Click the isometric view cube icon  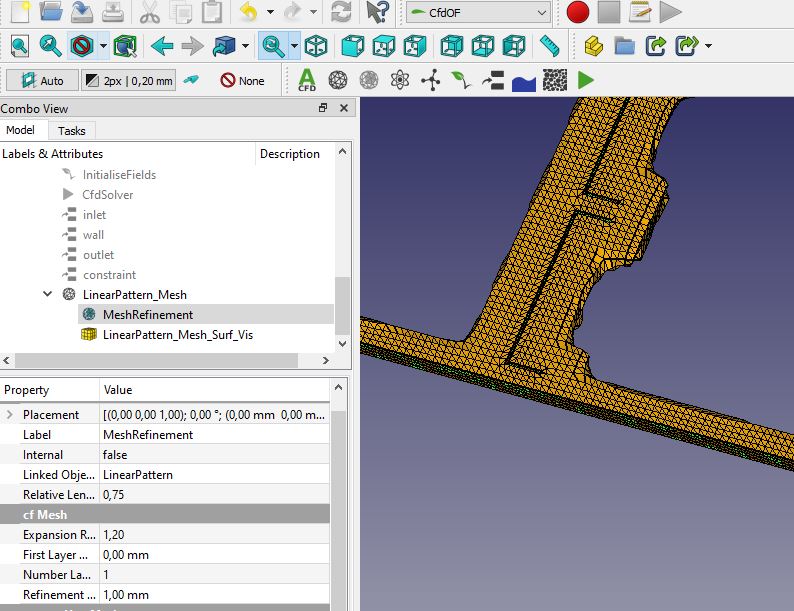(316, 46)
